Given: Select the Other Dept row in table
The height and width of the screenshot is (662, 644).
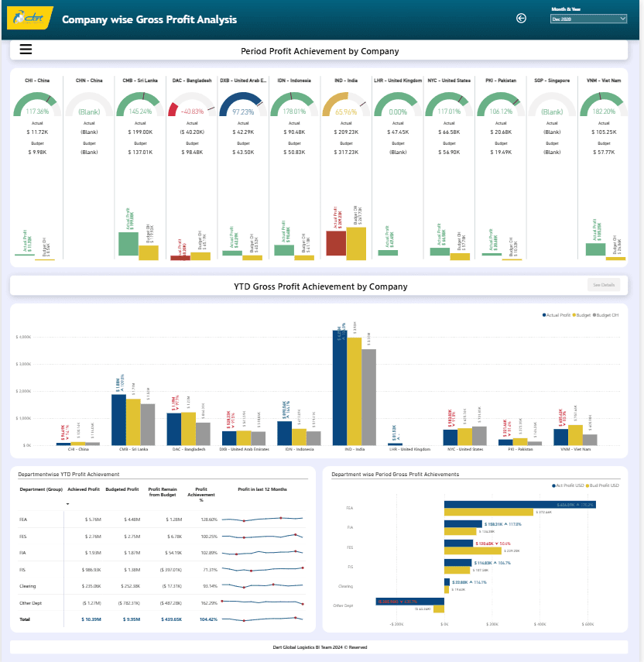Looking at the screenshot, I should point(163,603).
